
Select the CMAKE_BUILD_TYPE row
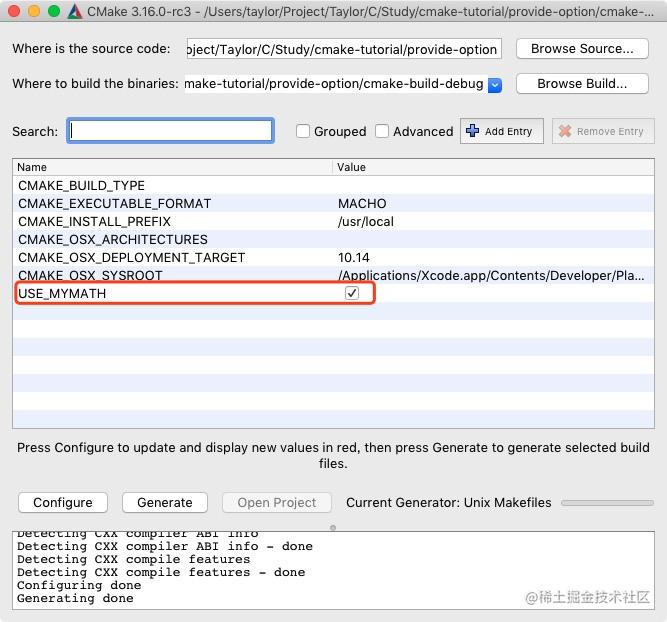click(334, 185)
